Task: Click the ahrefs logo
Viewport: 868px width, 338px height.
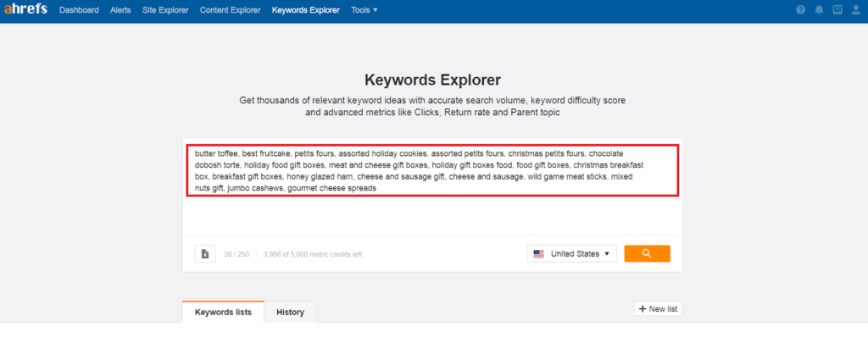Action: (25, 9)
